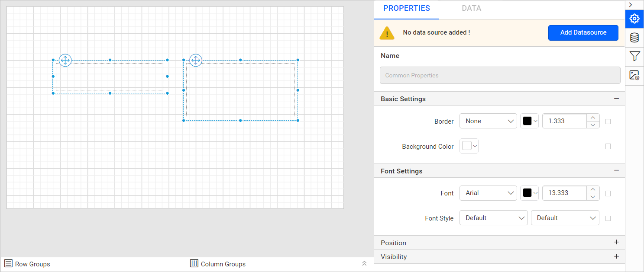Select the PROPERTIES tab
Viewport: 644px width, 272px height.
pos(406,8)
